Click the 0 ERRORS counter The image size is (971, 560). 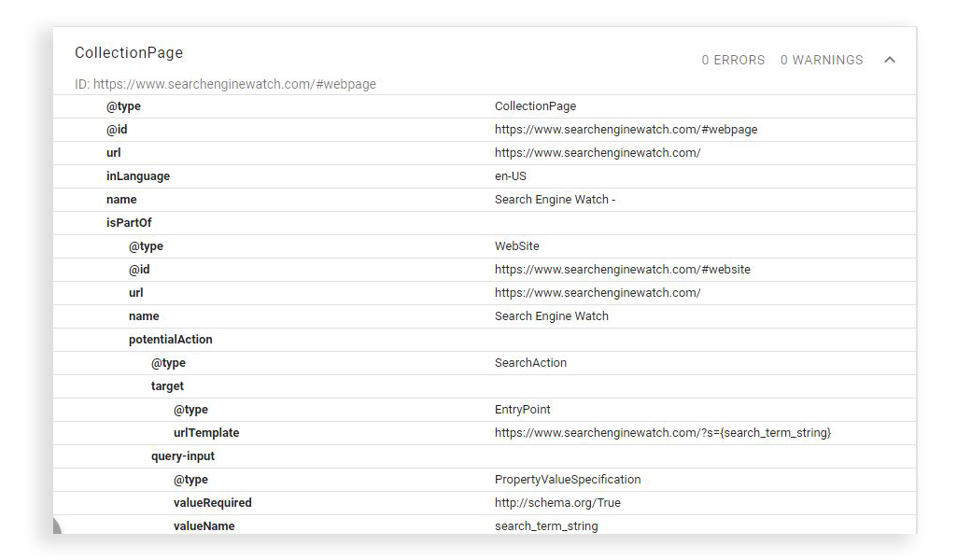[x=733, y=60]
